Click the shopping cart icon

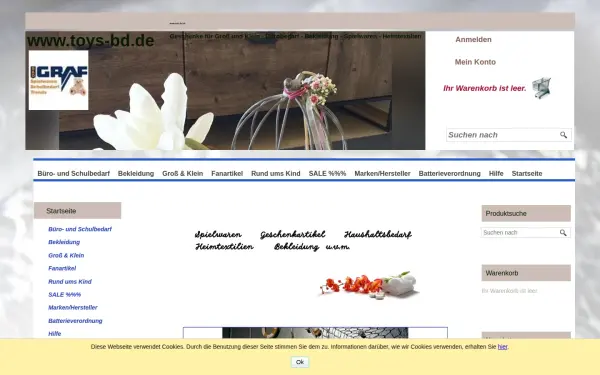pos(542,88)
